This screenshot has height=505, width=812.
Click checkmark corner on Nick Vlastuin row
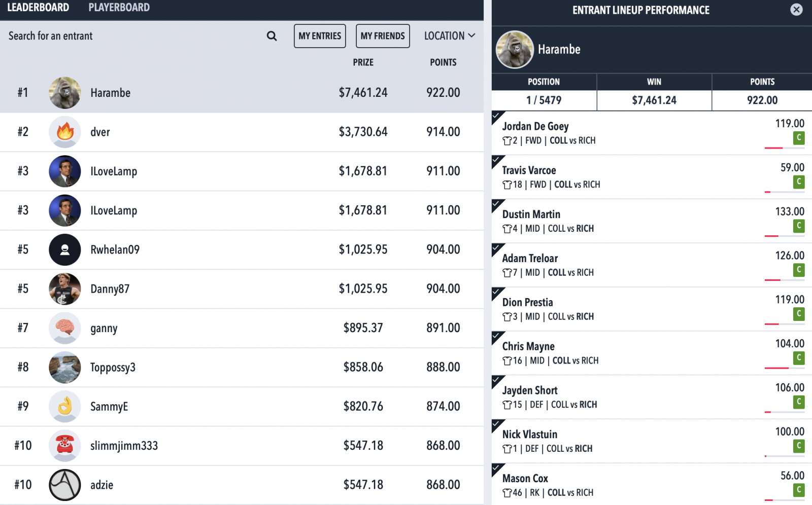[x=497, y=425]
